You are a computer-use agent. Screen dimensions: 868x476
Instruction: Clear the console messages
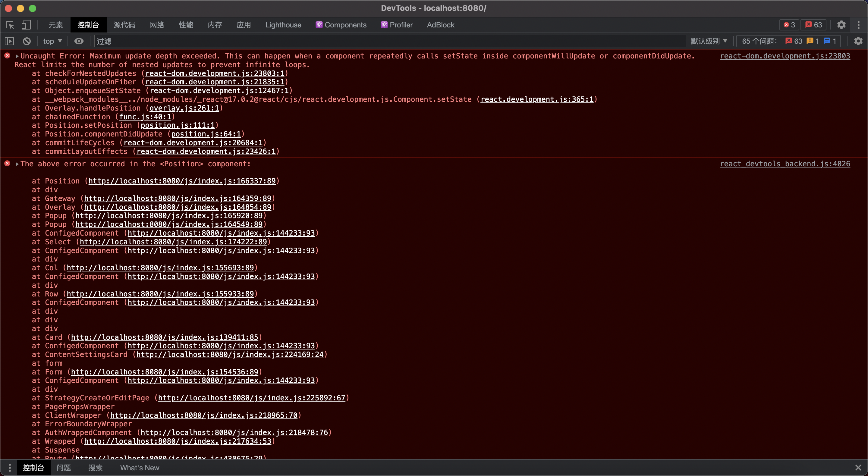point(27,41)
